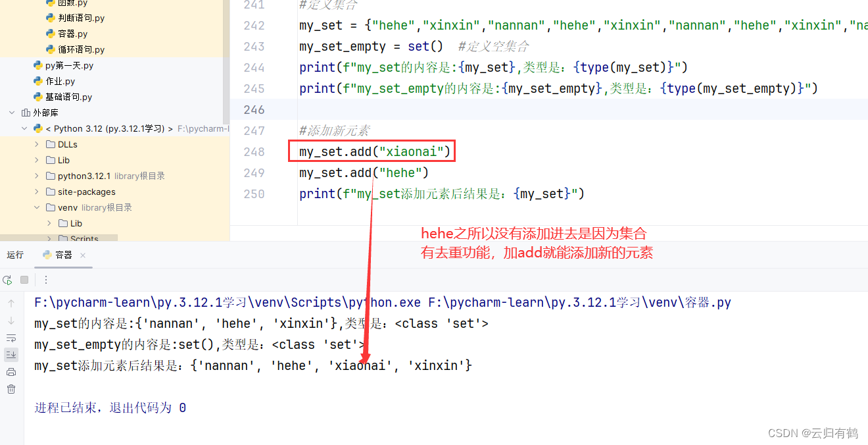Toggle soft-wrap in run console

[11, 338]
